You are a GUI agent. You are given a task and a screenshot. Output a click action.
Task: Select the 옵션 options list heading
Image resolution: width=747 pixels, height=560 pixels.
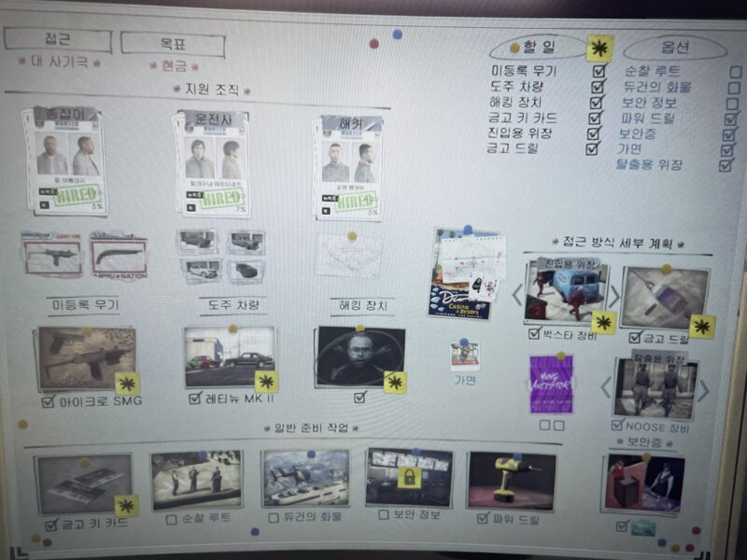[x=675, y=48]
